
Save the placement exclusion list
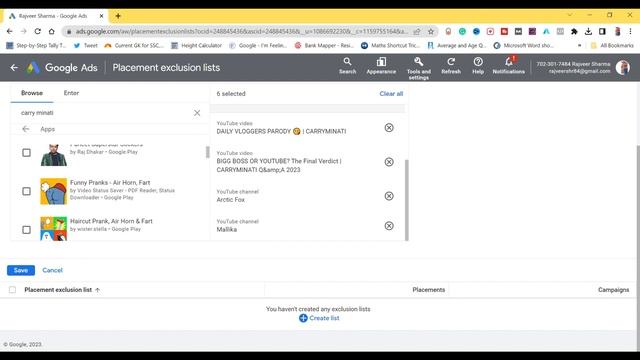(x=21, y=270)
